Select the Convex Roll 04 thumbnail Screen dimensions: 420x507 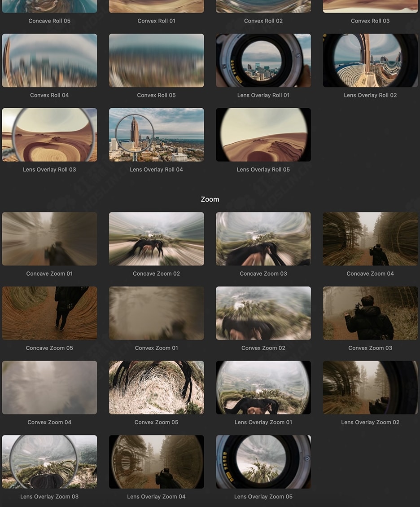(49, 61)
